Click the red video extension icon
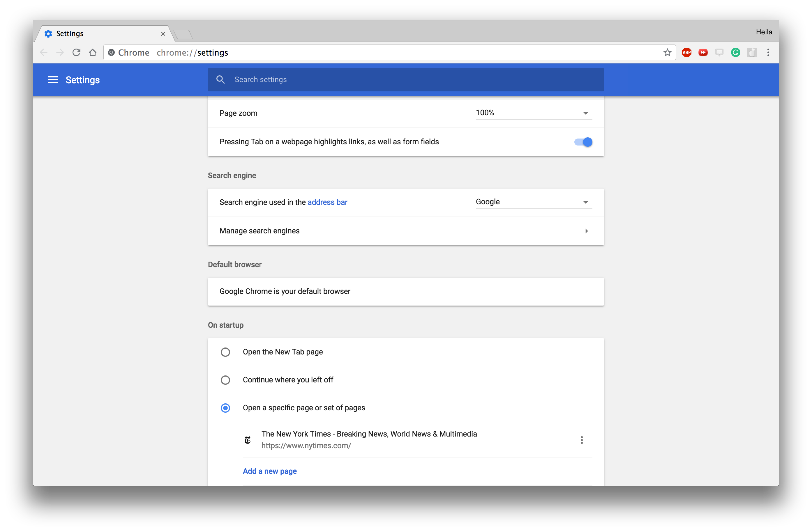 703,52
